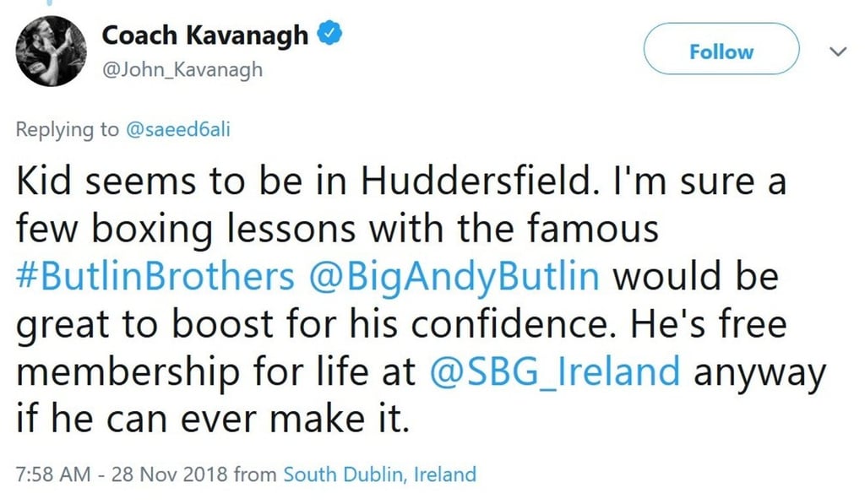Follow Coach Kavanagh

coord(721,51)
